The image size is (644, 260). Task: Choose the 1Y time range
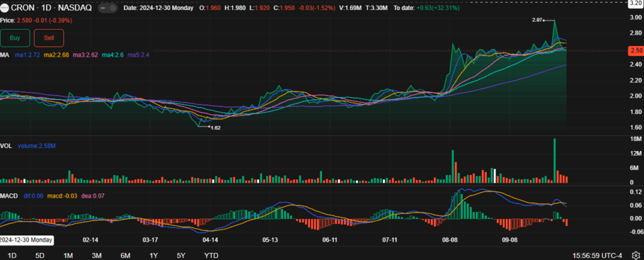pyautogui.click(x=153, y=256)
